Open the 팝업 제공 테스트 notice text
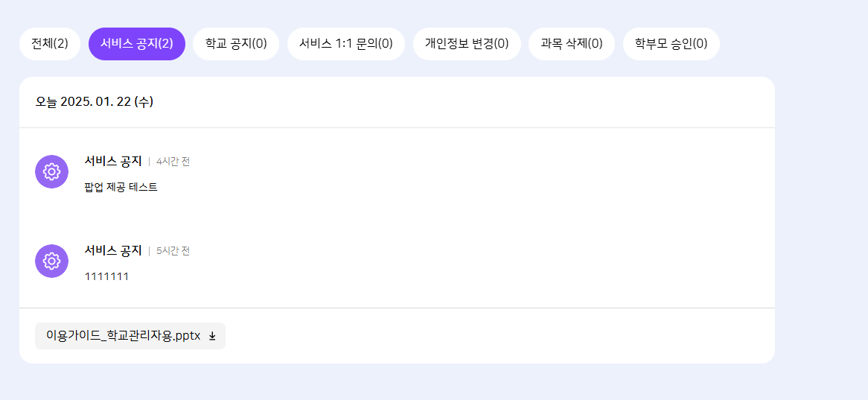 [121, 187]
